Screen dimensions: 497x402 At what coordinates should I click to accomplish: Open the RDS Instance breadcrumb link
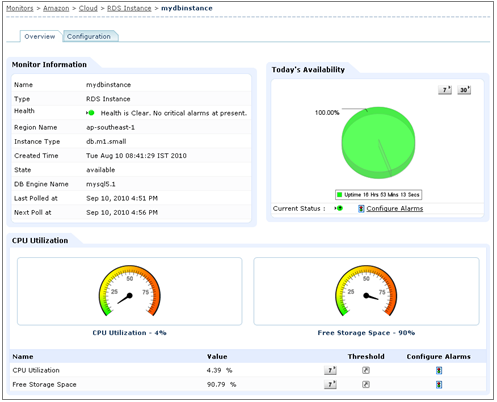coord(129,8)
